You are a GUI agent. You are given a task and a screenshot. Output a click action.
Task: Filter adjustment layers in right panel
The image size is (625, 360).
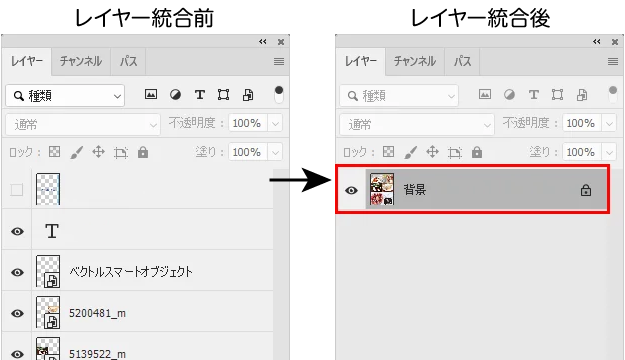pos(509,94)
